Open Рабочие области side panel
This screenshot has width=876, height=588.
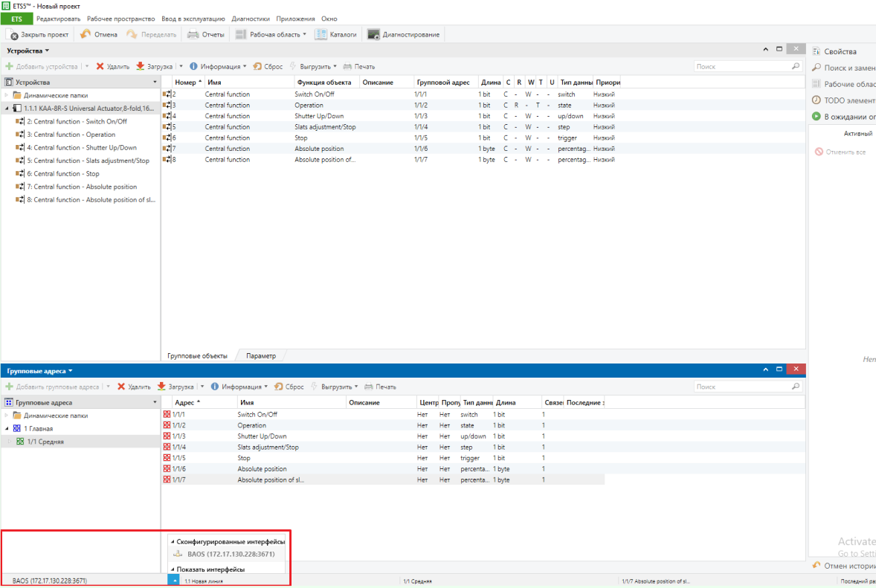pos(843,84)
